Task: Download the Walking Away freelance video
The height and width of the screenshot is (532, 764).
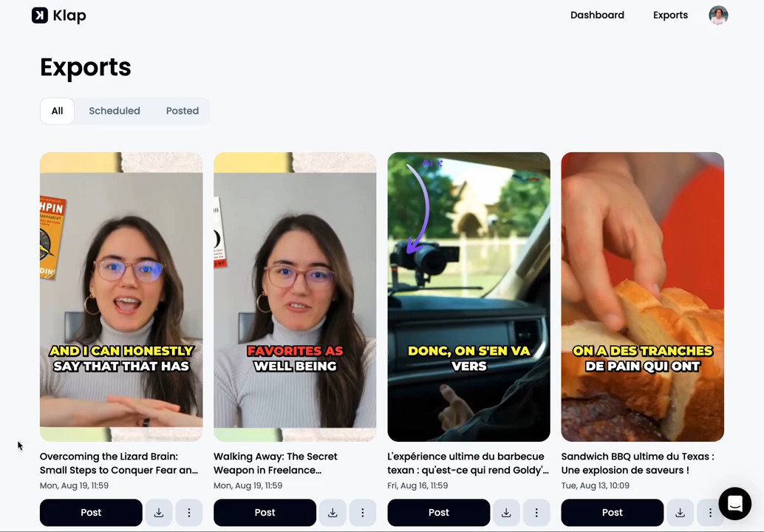Action: click(x=332, y=513)
